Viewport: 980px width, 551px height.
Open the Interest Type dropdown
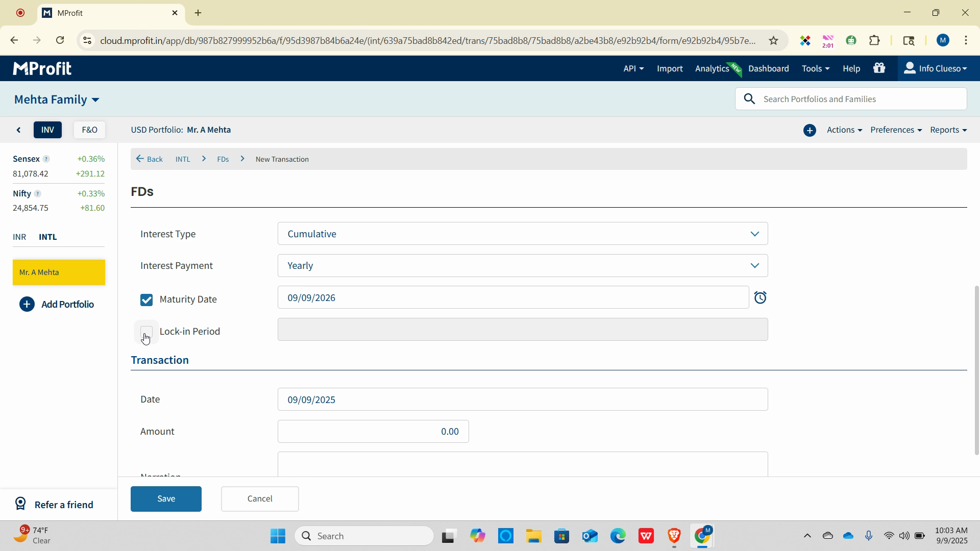(x=522, y=234)
